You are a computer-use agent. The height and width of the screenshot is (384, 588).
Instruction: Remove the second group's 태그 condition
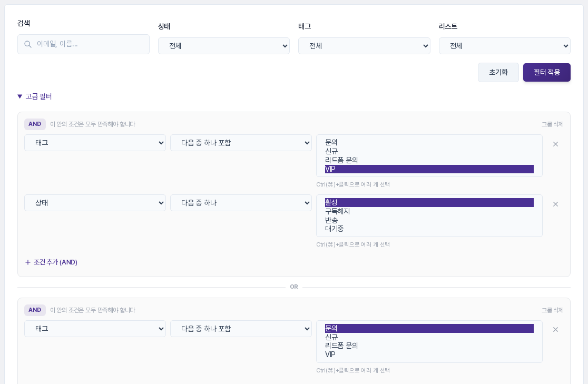(555, 329)
